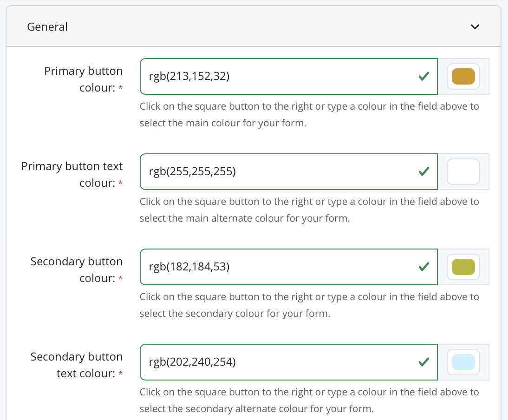Collapse the General section via its chevron
Viewport: 508px width, 420px height.
click(475, 26)
